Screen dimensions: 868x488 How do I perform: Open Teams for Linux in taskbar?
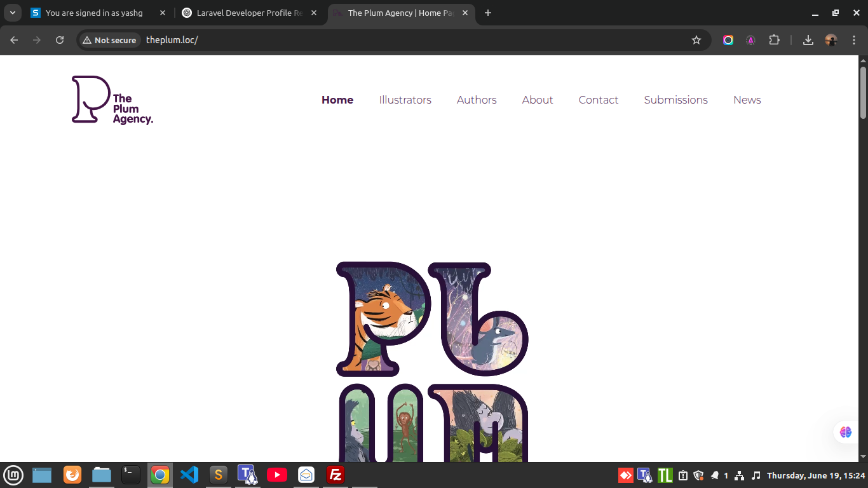pyautogui.click(x=248, y=475)
